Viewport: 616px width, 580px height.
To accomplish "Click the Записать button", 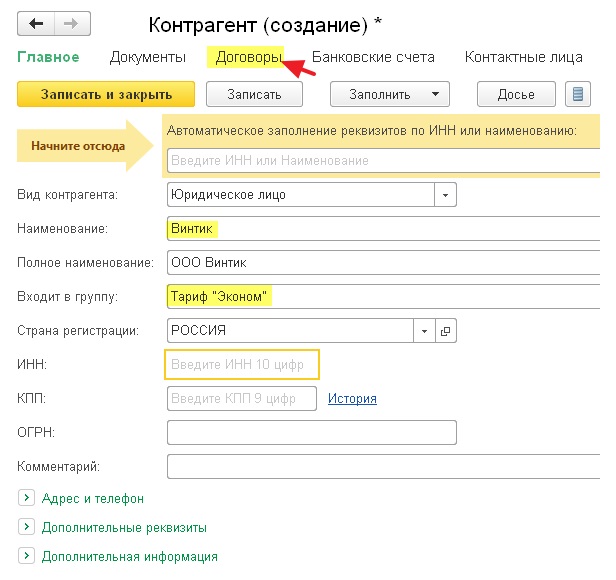I will point(254,94).
